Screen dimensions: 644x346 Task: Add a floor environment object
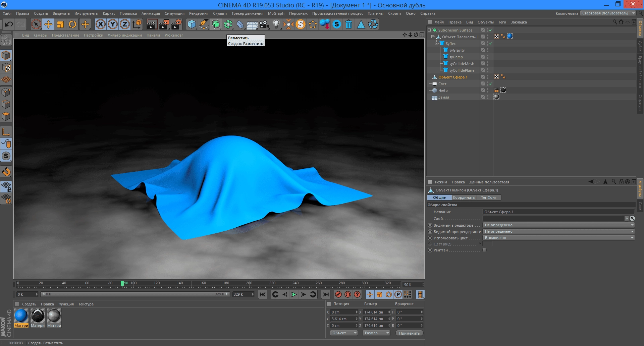click(x=252, y=24)
